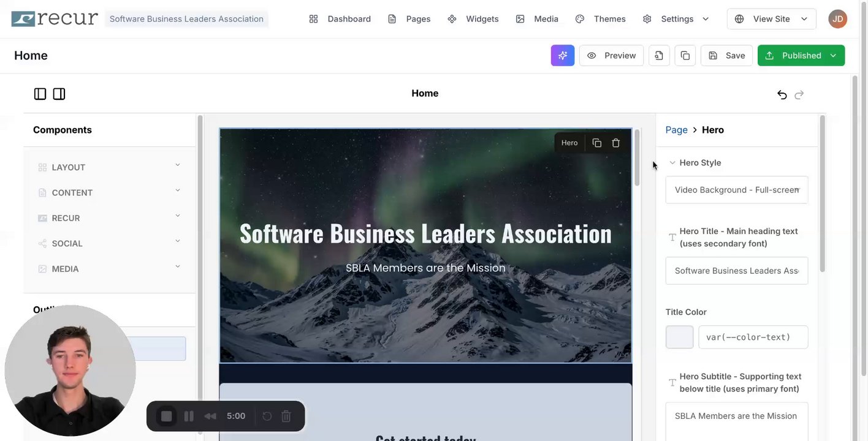
Task: Open the Title Color swatch
Action: 680,337
